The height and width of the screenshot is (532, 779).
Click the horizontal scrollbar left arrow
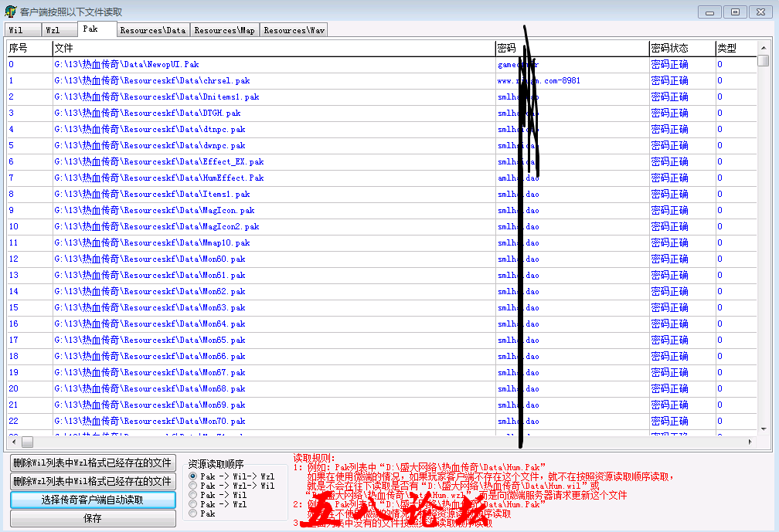point(13,442)
